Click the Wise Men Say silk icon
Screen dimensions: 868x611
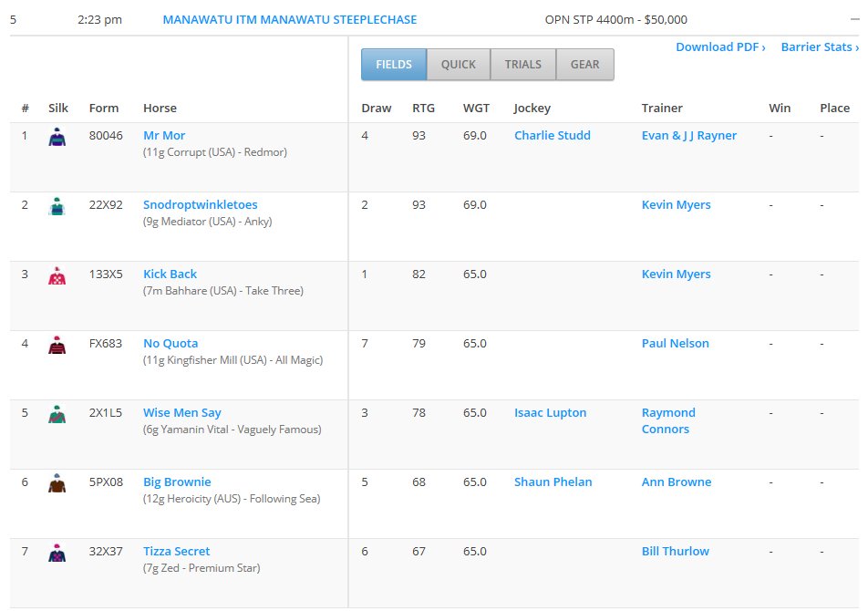(57, 414)
